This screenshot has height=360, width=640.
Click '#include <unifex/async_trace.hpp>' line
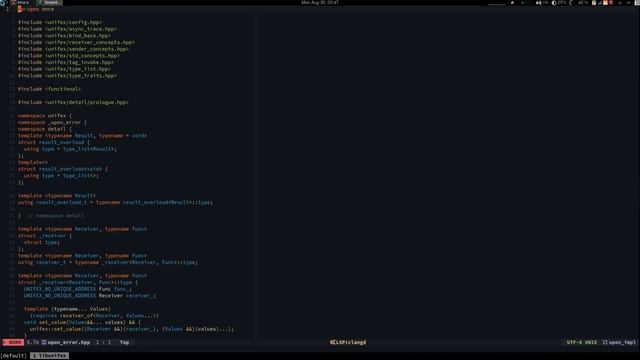(x=67, y=29)
